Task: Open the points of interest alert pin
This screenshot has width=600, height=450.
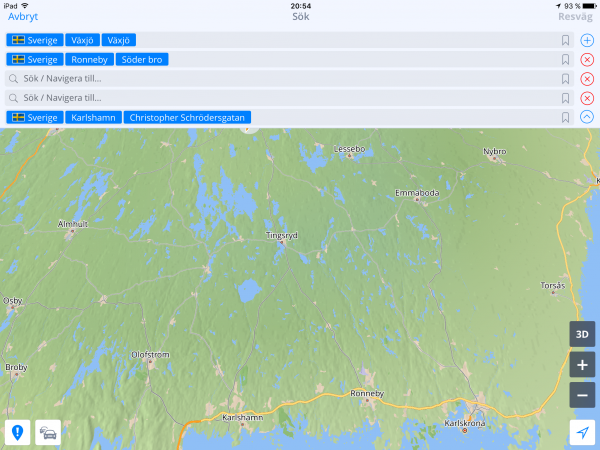Action: click(17, 432)
